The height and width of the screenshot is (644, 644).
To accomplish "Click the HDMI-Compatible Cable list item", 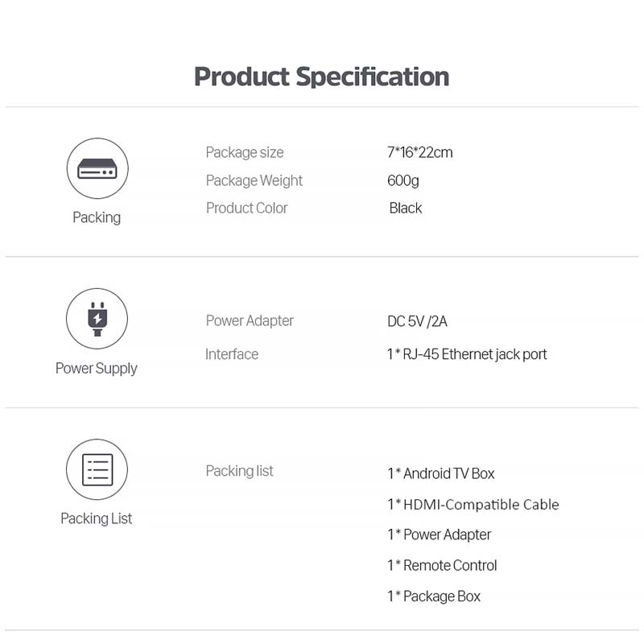I will pyautogui.click(x=473, y=505).
